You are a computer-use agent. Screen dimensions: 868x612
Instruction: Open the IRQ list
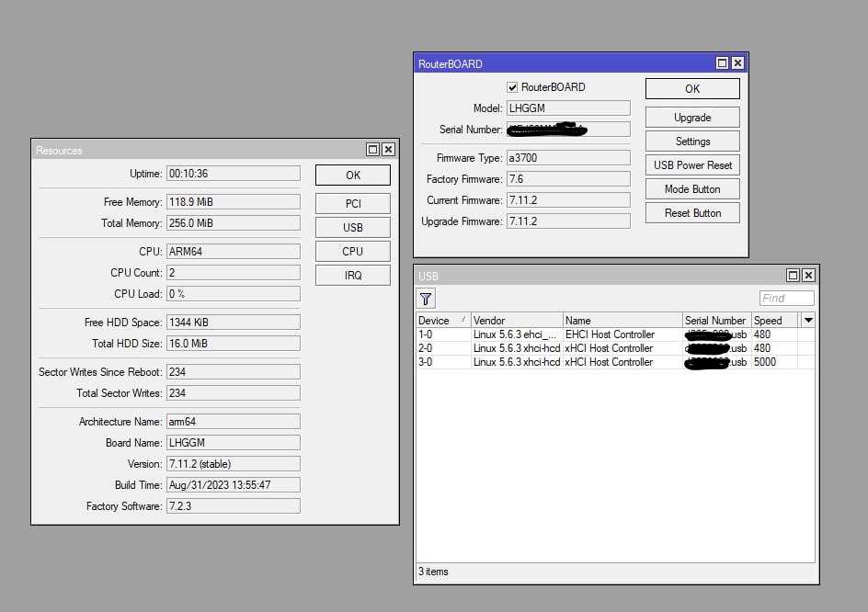pyautogui.click(x=352, y=274)
